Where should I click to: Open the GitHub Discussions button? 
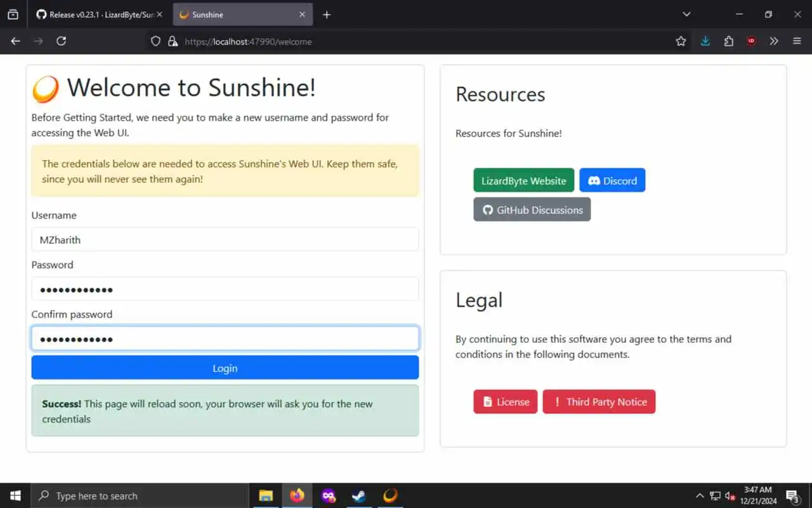[532, 210]
